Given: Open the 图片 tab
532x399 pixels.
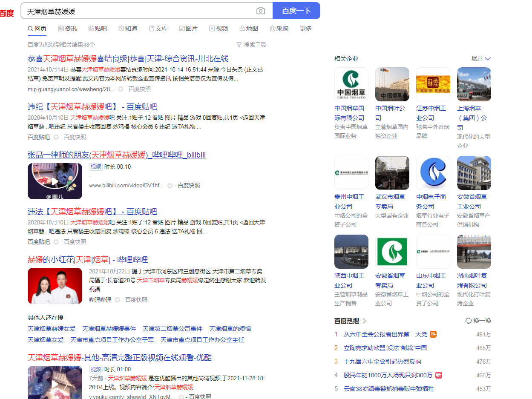Looking at the screenshot, I should point(188,29).
